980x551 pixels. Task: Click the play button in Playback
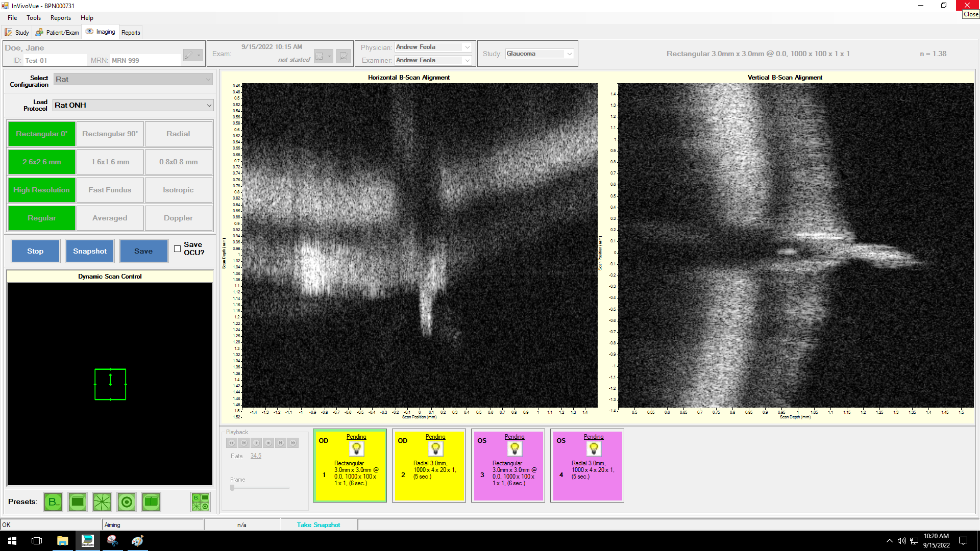[256, 443]
